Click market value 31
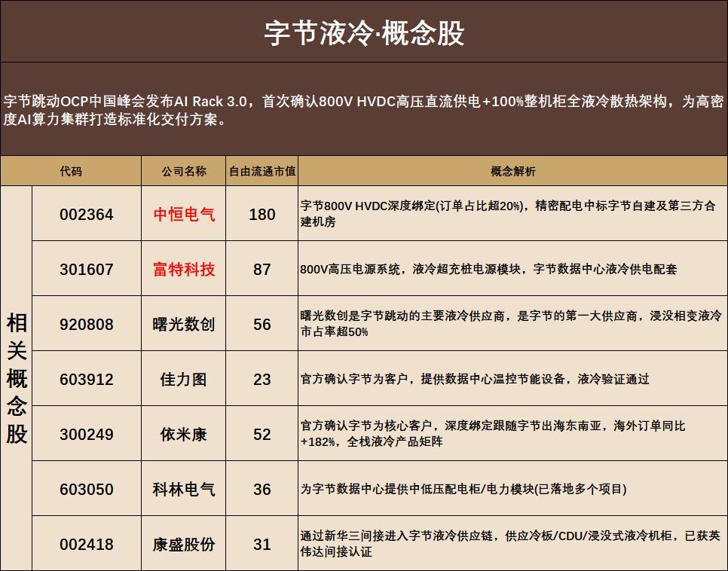This screenshot has height=571, width=728. point(262,544)
